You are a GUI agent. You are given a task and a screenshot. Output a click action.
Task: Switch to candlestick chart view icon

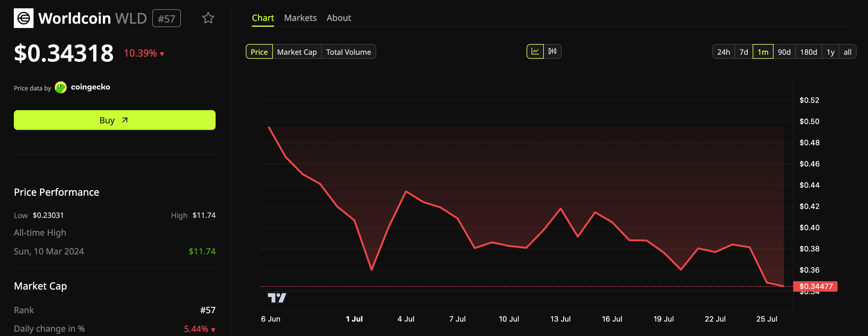pos(552,52)
